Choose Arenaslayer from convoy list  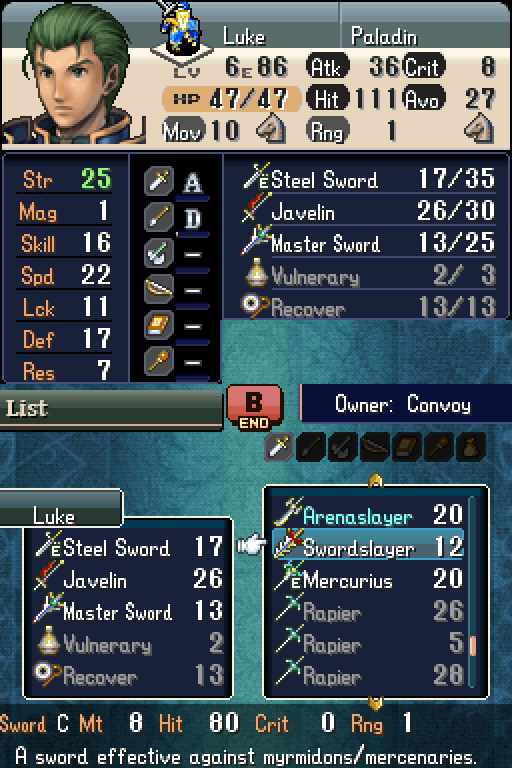pyautogui.click(x=368, y=515)
